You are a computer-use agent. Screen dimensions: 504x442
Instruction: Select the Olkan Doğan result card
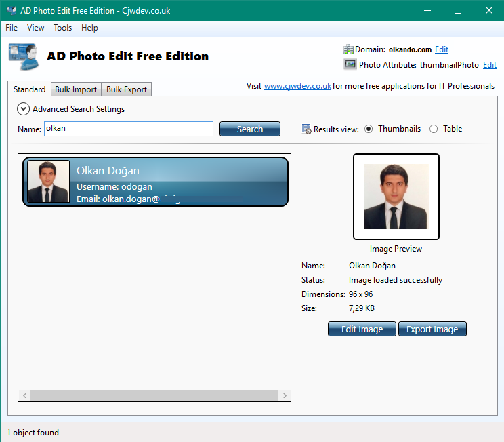coord(155,182)
